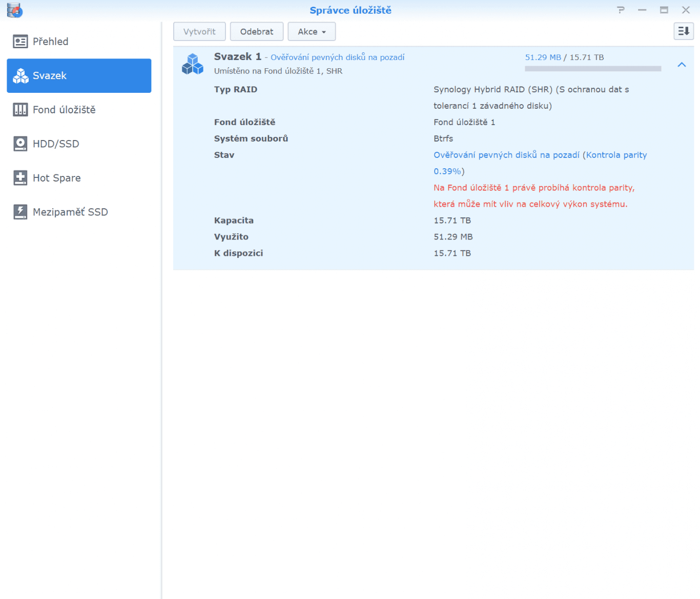Click the Svazek cubes sidebar icon
This screenshot has height=599, width=700.
[x=20, y=76]
